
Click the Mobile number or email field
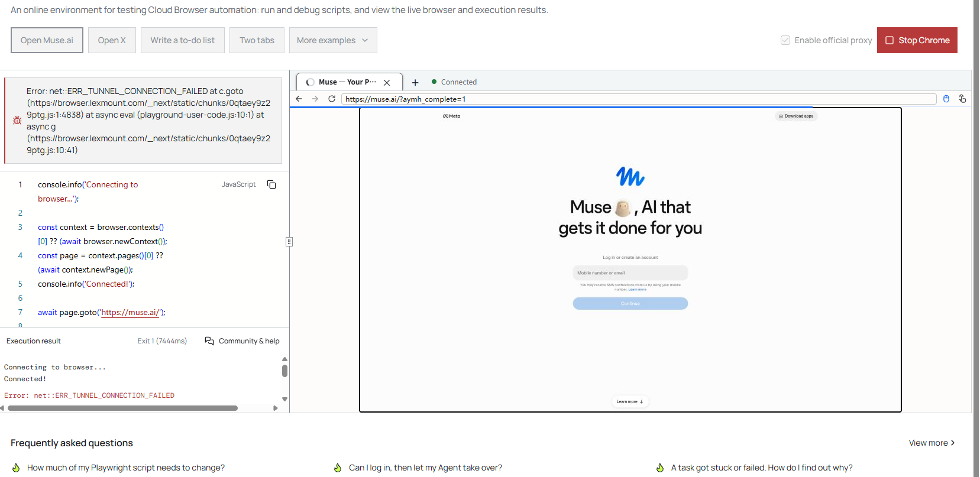pyautogui.click(x=630, y=272)
